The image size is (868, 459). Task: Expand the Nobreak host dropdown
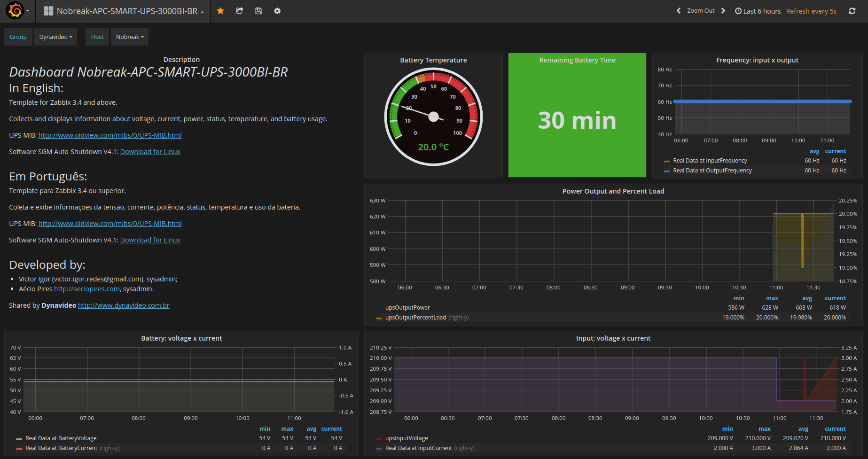point(130,37)
